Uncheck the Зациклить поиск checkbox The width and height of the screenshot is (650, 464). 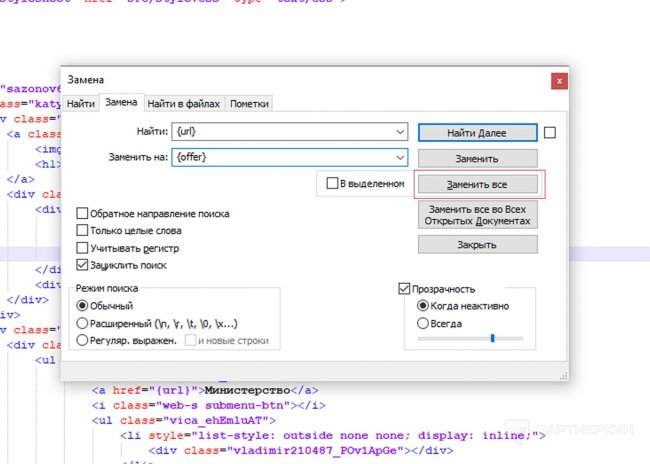(x=82, y=265)
